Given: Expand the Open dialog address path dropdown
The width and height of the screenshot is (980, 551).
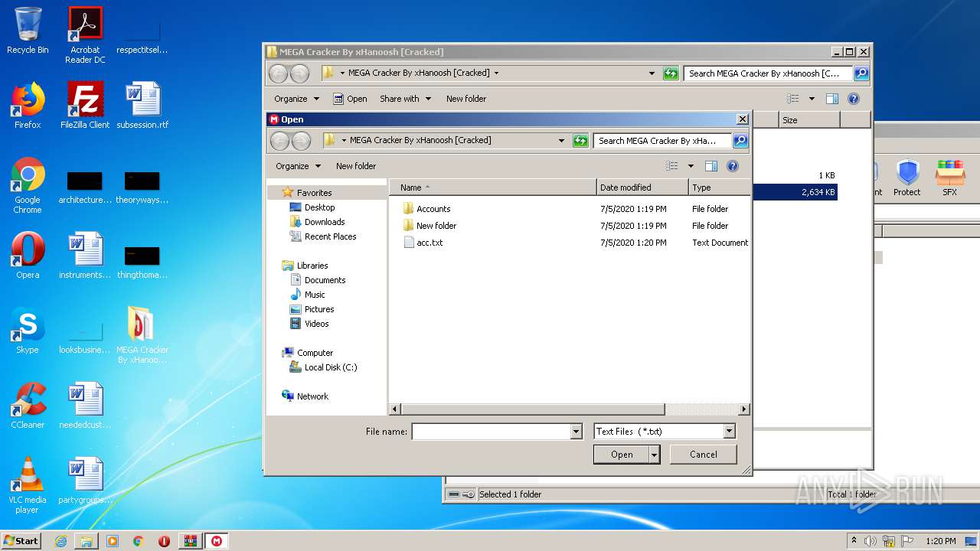Looking at the screenshot, I should click(x=562, y=141).
